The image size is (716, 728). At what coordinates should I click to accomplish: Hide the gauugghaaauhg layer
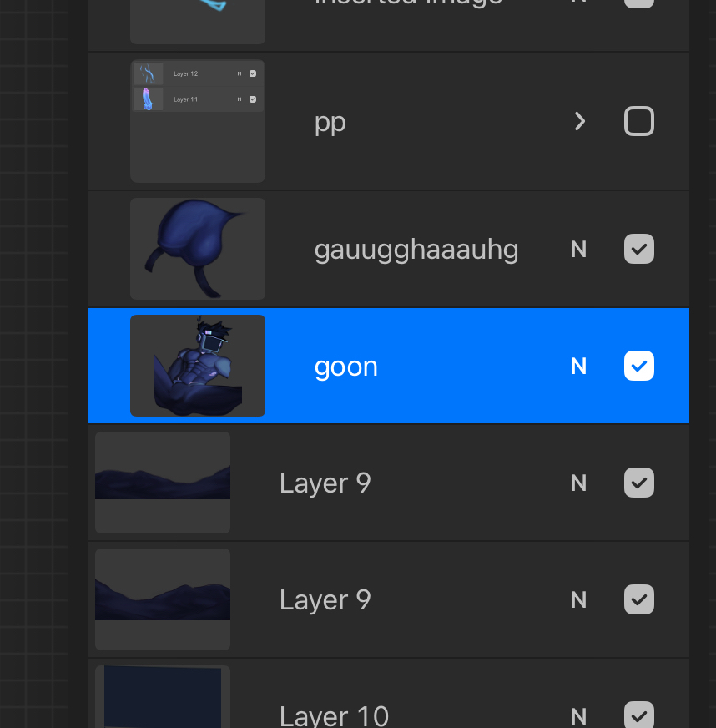tap(638, 249)
